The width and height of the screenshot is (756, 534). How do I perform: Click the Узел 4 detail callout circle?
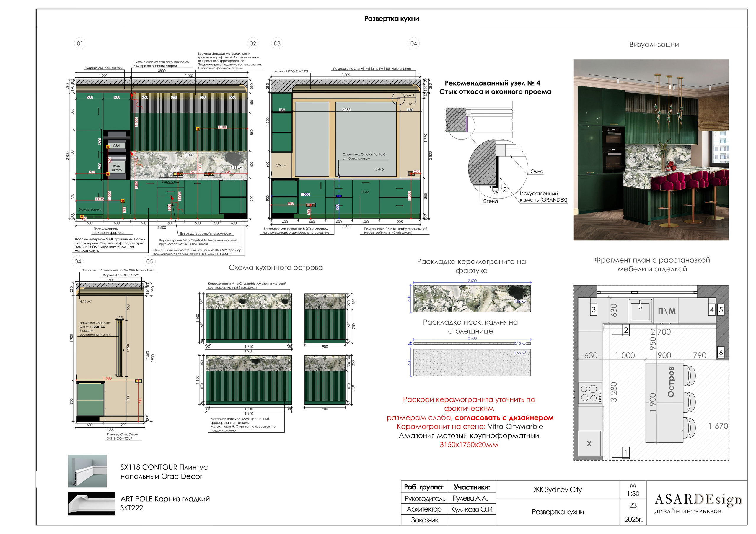pos(398,98)
